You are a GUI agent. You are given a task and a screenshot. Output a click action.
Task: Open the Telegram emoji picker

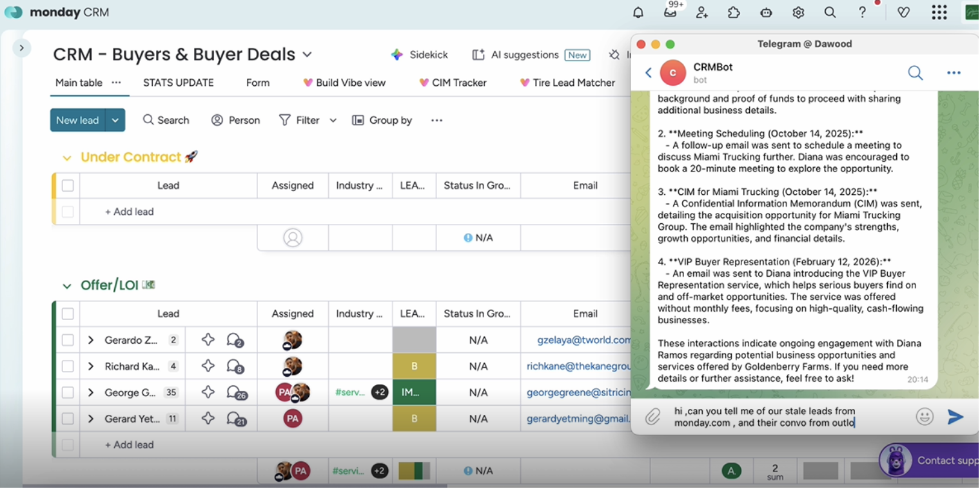(925, 417)
